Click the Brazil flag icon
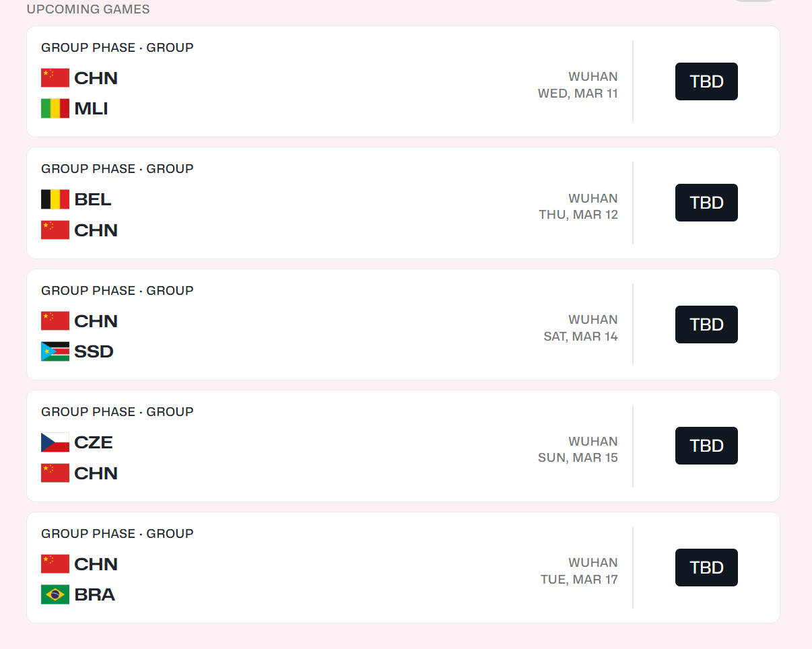 [55, 594]
